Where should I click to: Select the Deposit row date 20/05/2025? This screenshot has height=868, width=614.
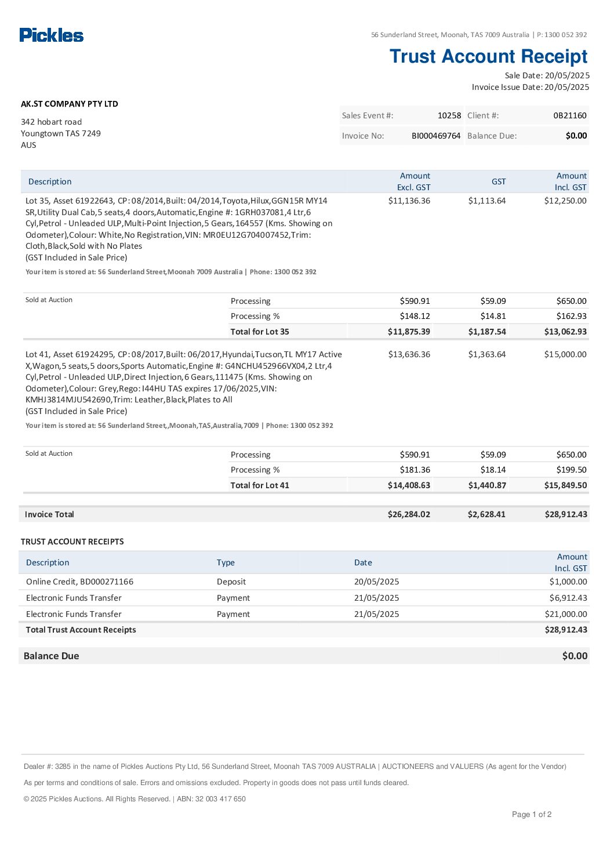pos(377,582)
